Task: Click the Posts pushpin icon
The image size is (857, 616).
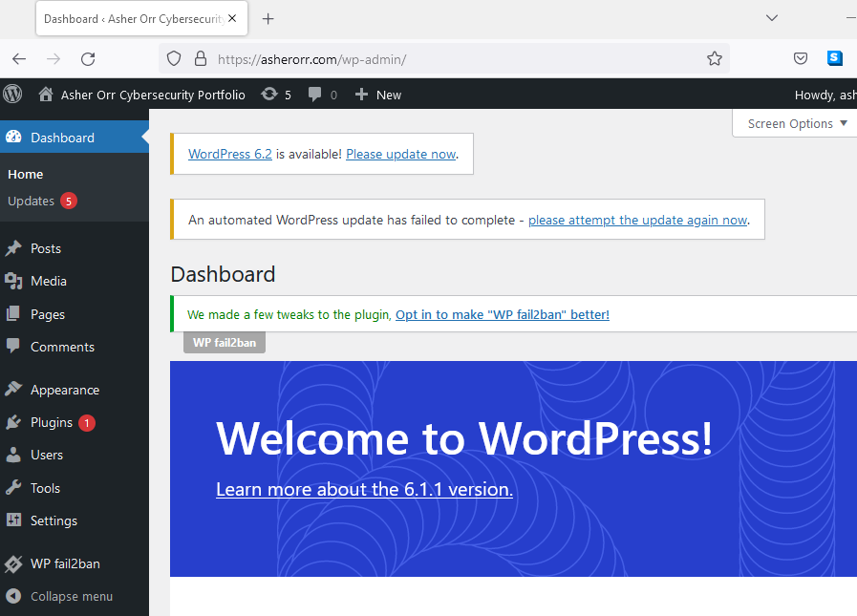Action: click(13, 248)
